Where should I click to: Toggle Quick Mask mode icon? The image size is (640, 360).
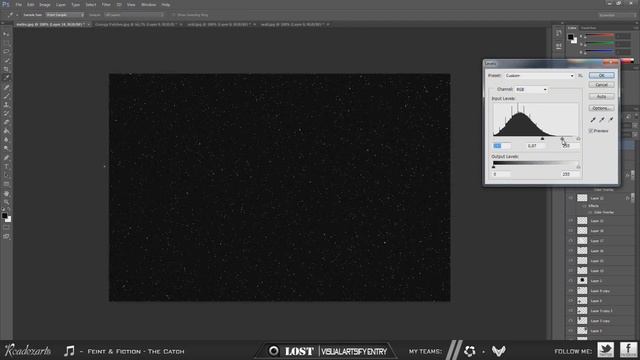click(6, 228)
